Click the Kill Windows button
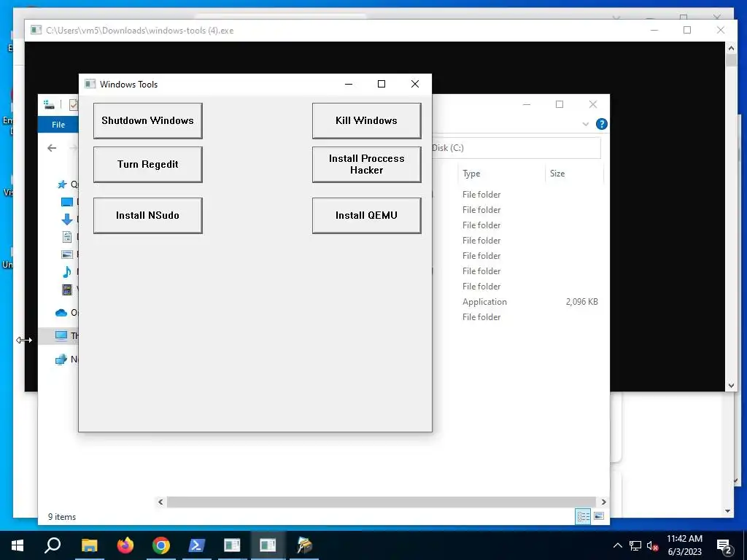 tap(366, 120)
